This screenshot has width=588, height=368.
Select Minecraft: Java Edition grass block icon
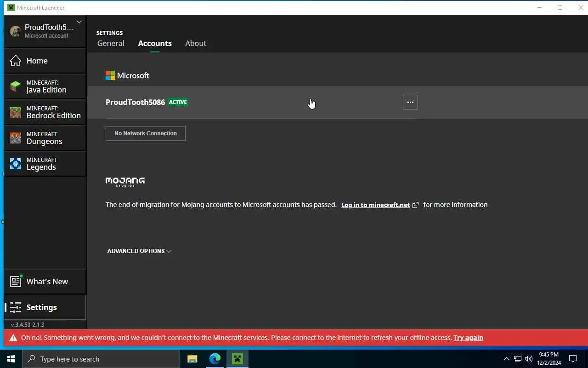[x=16, y=86]
